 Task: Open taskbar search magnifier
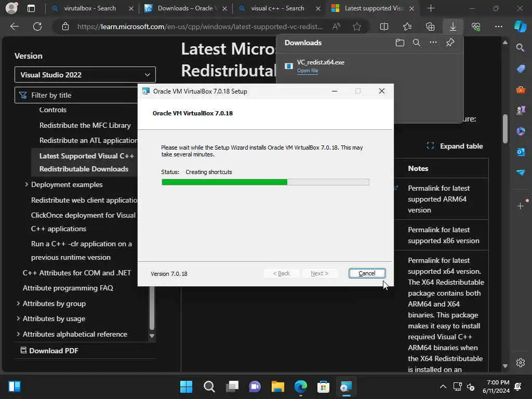(x=209, y=387)
